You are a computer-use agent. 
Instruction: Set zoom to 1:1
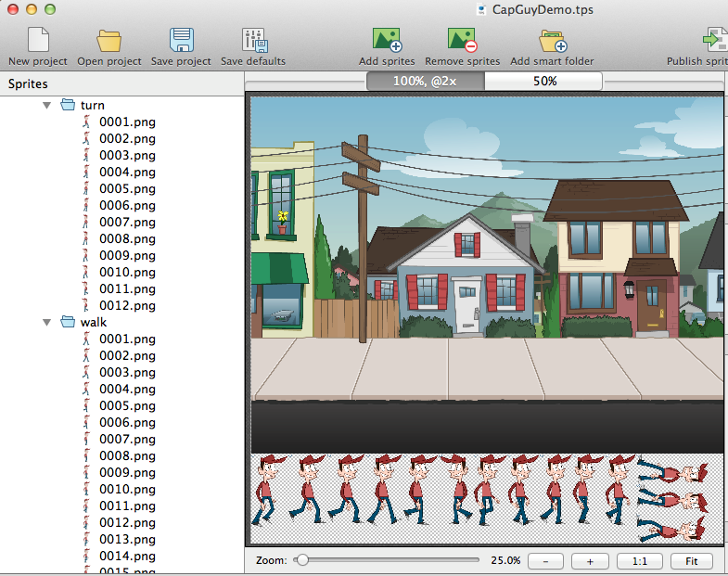pyautogui.click(x=639, y=561)
